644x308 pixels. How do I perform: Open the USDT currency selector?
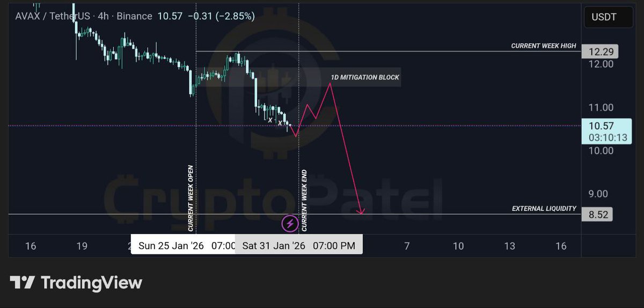pyautogui.click(x=604, y=17)
